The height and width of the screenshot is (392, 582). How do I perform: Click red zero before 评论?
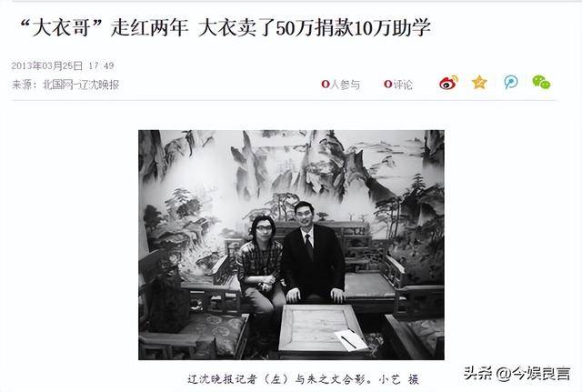pyautogui.click(x=388, y=85)
